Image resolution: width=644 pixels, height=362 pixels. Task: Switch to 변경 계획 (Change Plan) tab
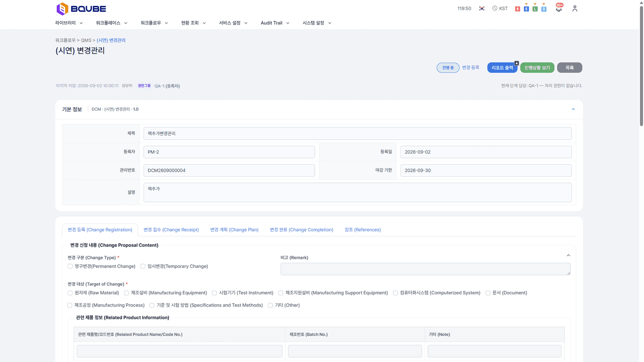click(234, 230)
